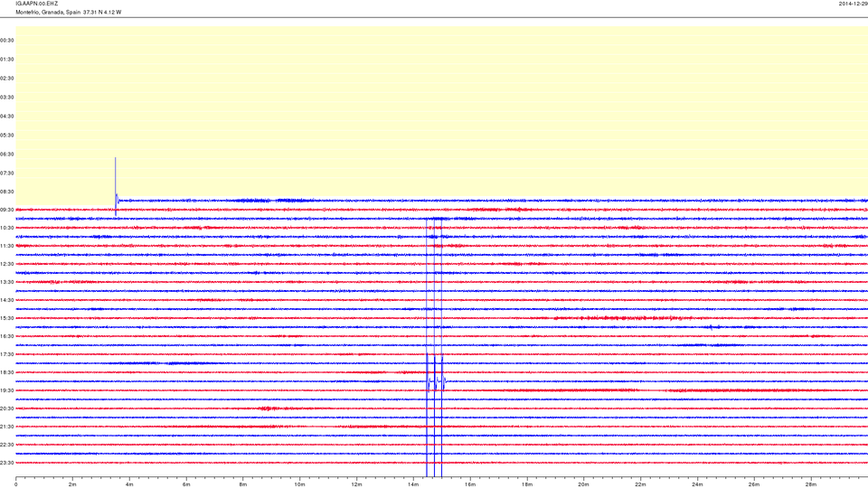Click the 16:30 time label
The width and height of the screenshot is (868, 488).
tap(7, 336)
